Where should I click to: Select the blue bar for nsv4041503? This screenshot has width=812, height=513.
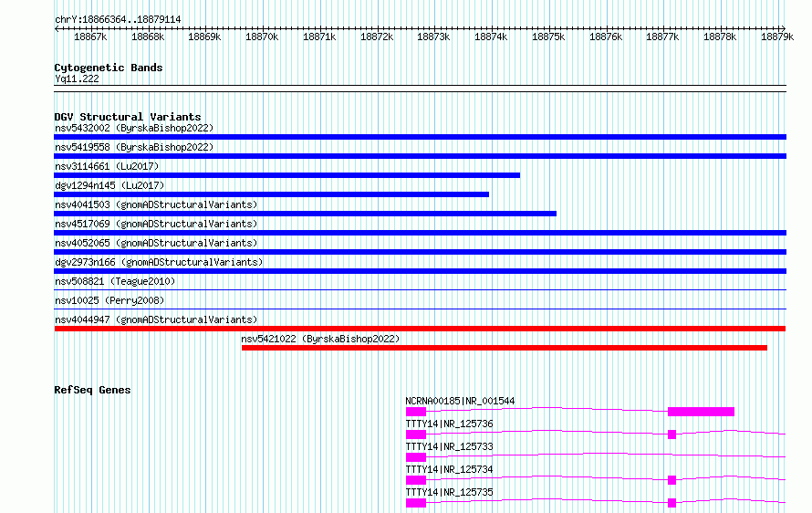click(305, 214)
